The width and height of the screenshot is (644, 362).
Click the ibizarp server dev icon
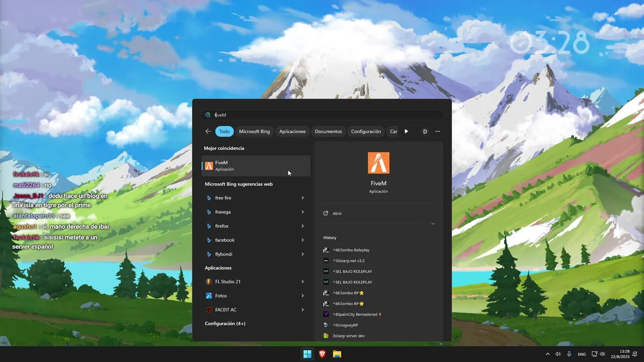click(x=326, y=335)
